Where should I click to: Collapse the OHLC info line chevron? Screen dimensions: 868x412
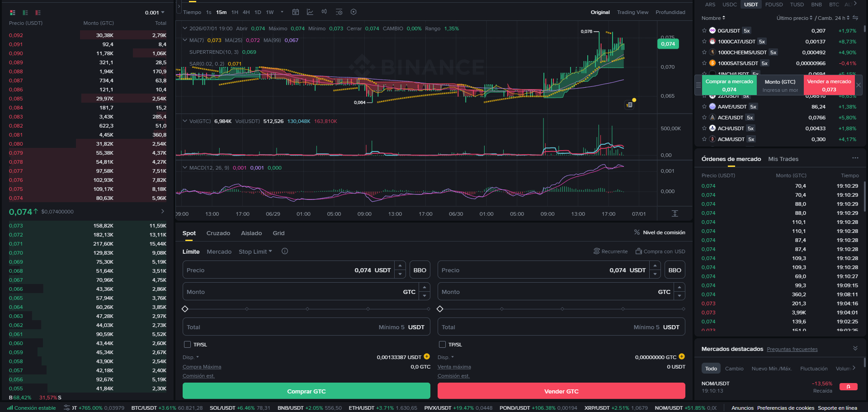(184, 28)
